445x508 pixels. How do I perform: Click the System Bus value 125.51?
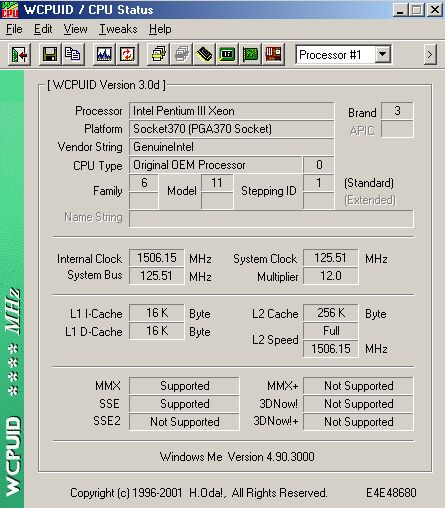(157, 276)
